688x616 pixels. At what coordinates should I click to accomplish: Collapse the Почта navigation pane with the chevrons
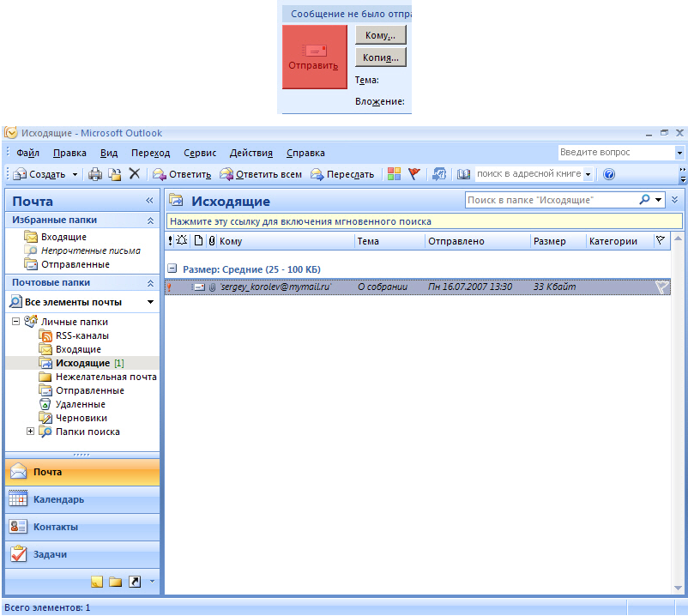click(149, 201)
